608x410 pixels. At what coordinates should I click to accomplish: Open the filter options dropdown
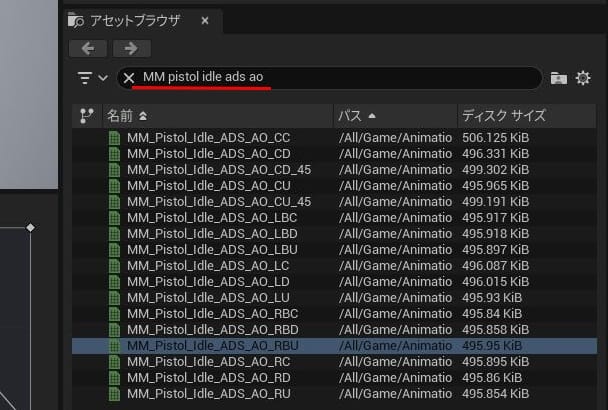[x=92, y=78]
